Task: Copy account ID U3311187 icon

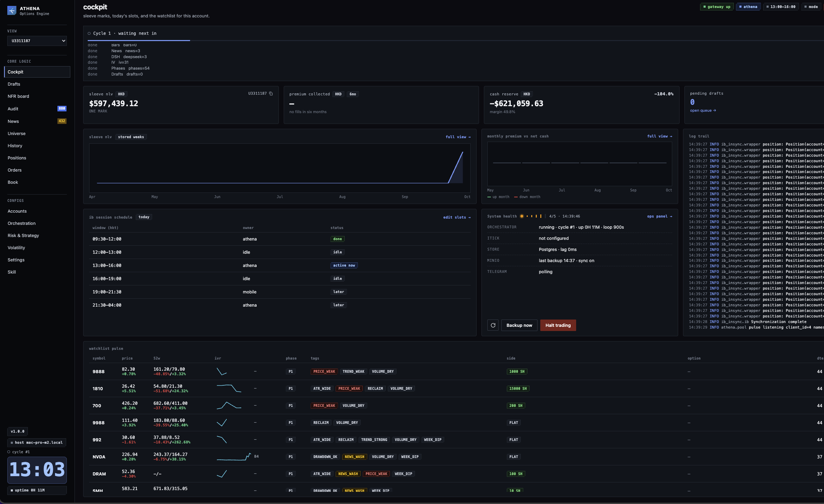Action: coord(271,94)
